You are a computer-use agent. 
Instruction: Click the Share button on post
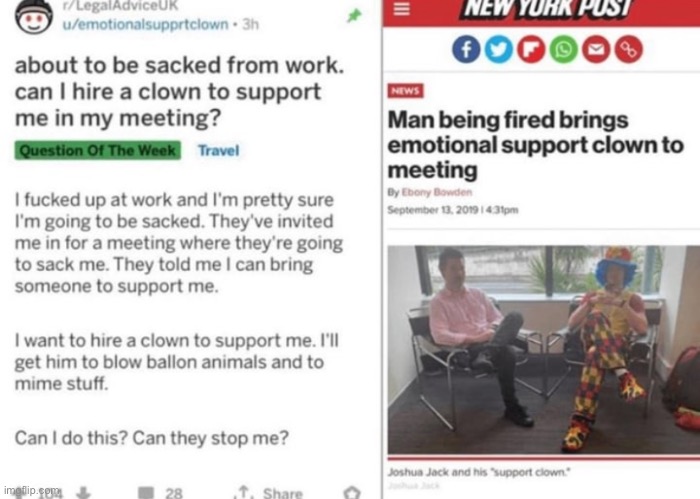point(270,493)
